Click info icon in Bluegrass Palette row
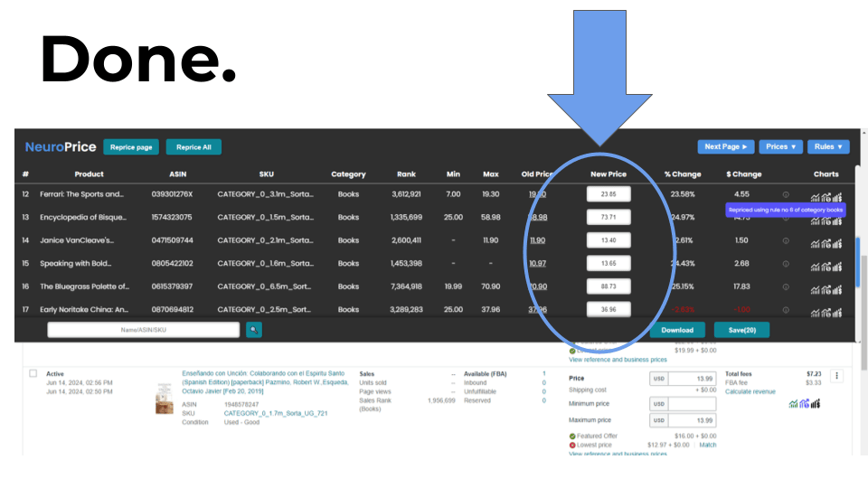The height and width of the screenshot is (488, 868). point(786,287)
